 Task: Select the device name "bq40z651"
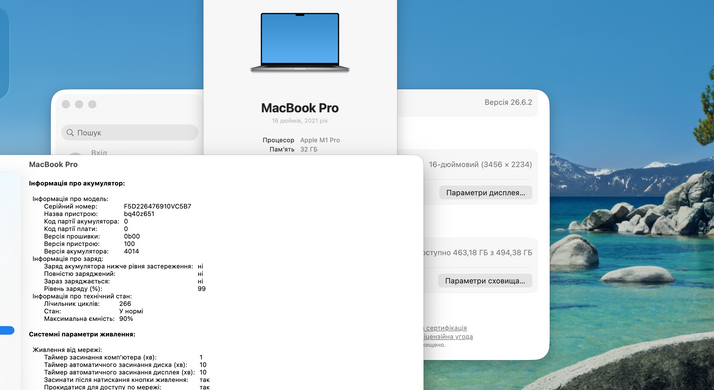pos(139,214)
